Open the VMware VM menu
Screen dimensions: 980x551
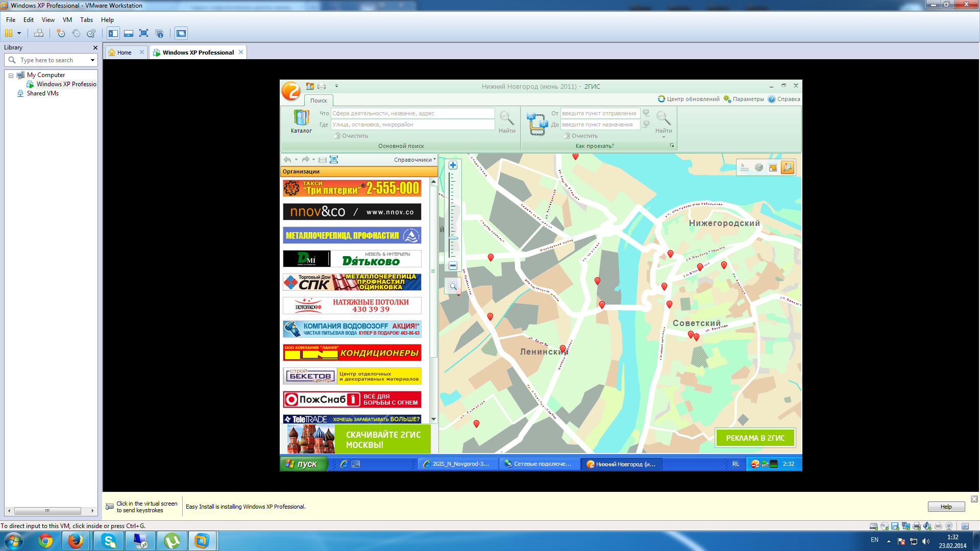click(x=67, y=20)
